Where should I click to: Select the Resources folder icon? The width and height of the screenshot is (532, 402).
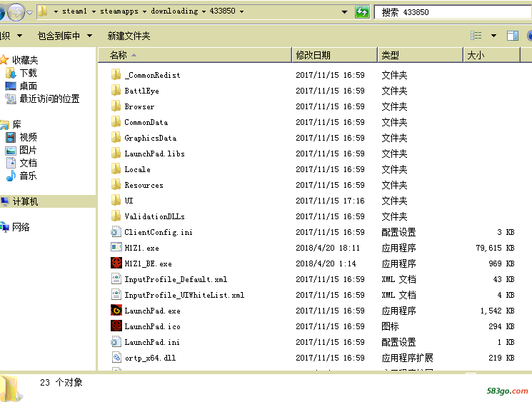point(116,184)
